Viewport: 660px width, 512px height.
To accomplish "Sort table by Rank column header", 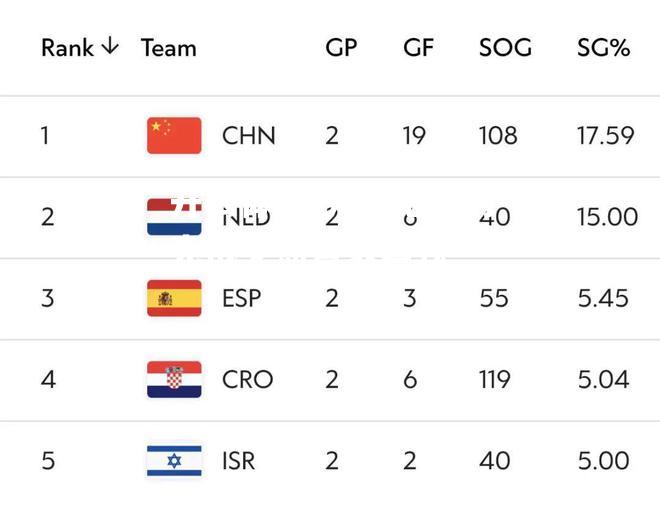I will (x=67, y=48).
